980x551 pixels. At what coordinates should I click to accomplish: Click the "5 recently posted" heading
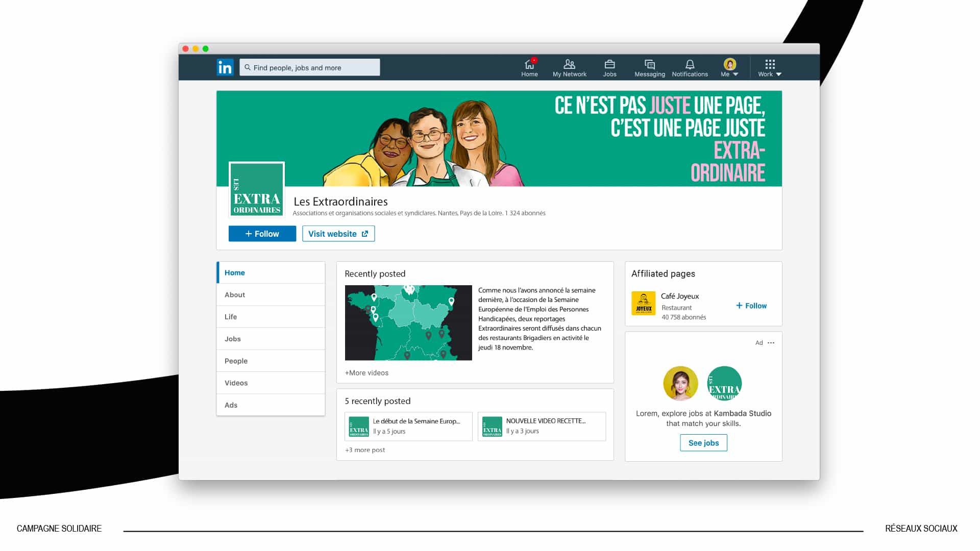point(378,401)
